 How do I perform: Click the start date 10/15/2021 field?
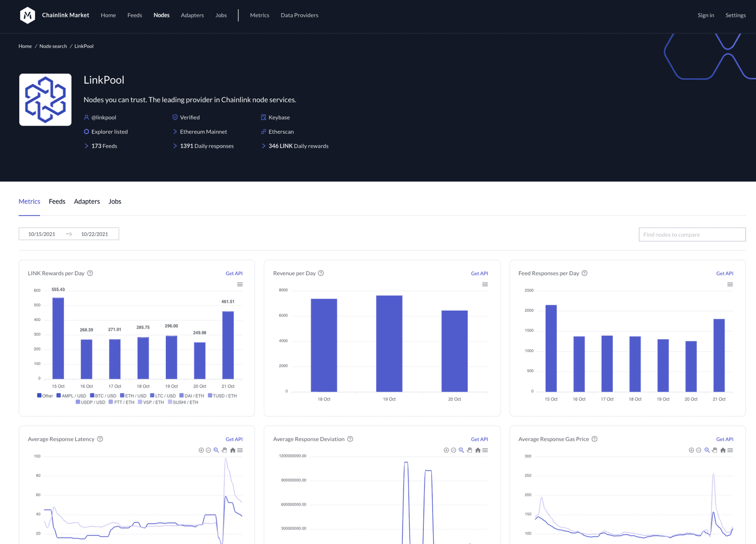[x=42, y=234]
